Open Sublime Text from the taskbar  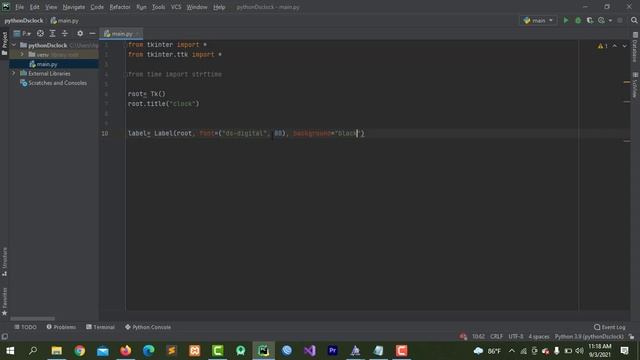(171, 351)
